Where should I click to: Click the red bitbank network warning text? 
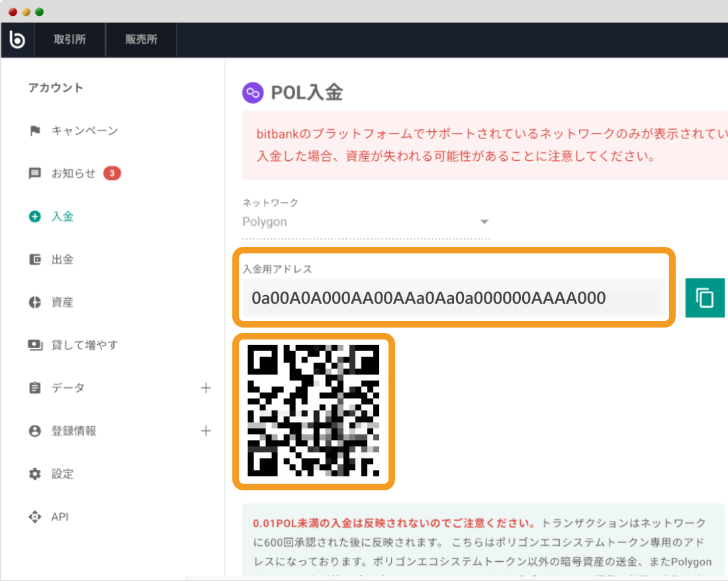coord(492,145)
